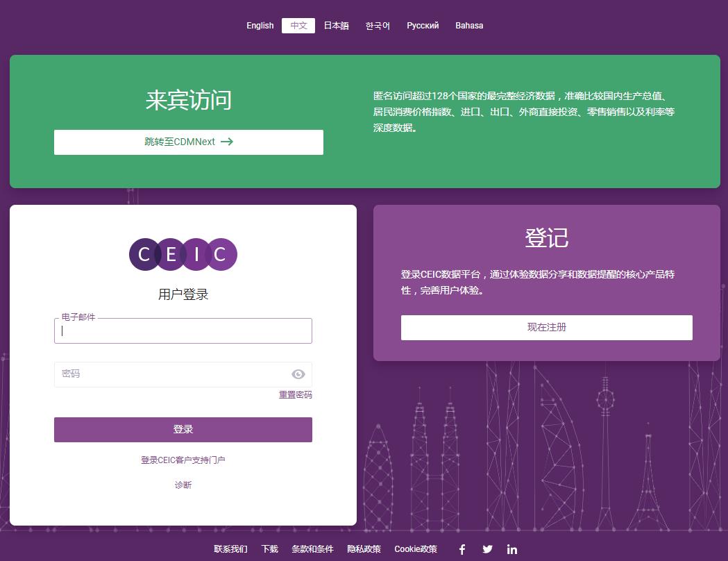Switch language to Русский
Image resolution: width=728 pixels, height=561 pixels.
point(423,26)
